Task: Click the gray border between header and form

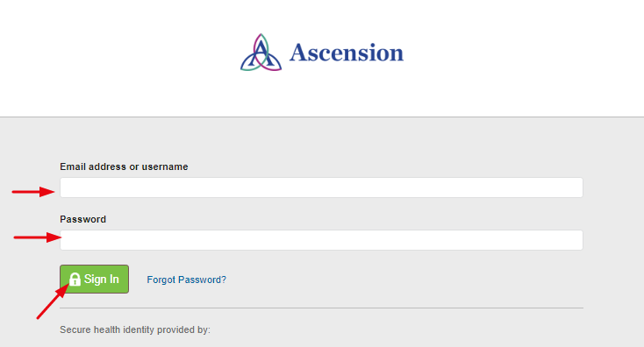Action: pyautogui.click(x=322, y=117)
